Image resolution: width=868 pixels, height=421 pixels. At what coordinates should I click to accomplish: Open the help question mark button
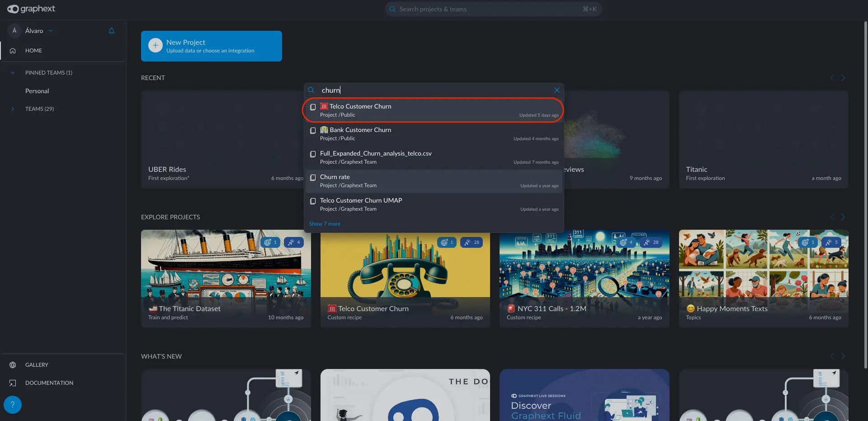(x=13, y=405)
